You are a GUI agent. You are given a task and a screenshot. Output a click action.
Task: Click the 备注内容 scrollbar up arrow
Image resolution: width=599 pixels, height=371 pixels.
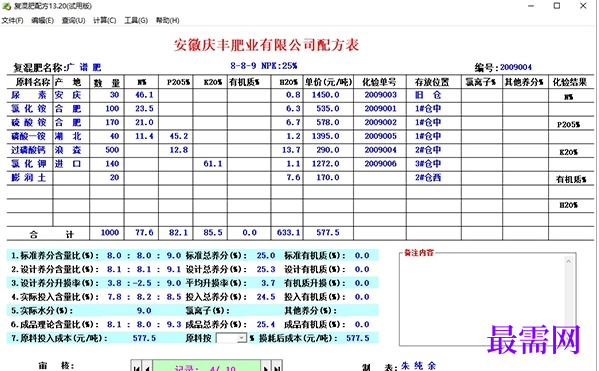(568, 261)
